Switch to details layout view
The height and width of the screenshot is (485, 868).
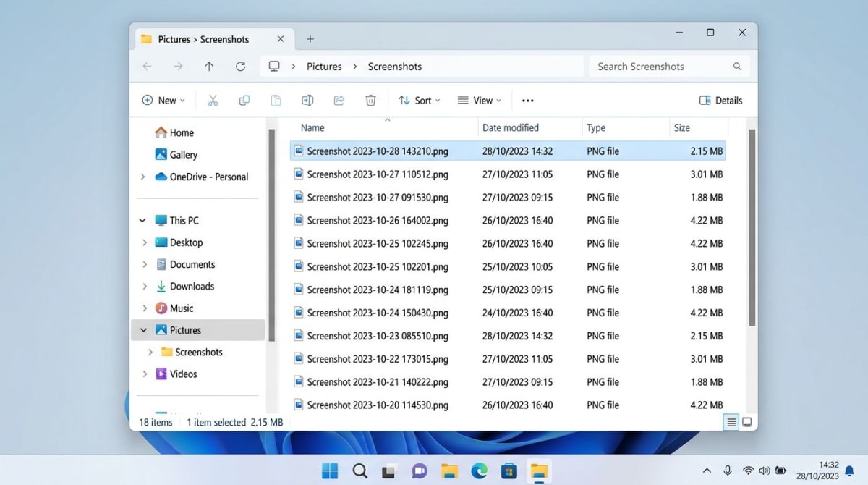click(730, 421)
